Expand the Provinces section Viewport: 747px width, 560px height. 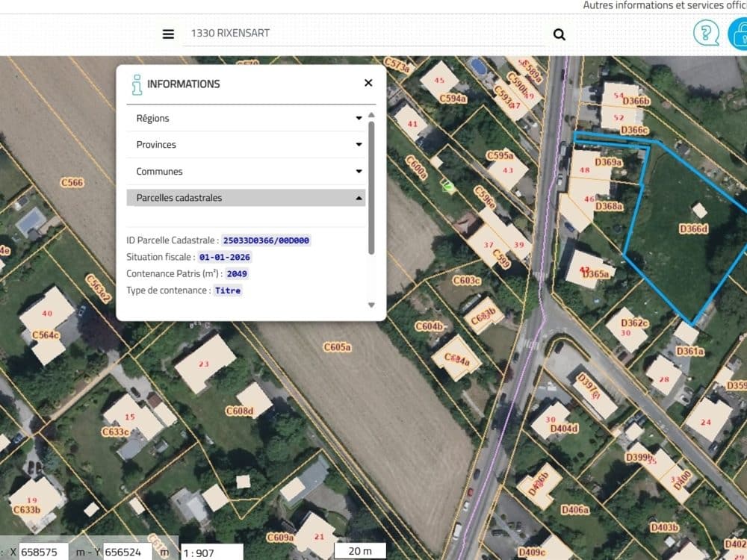coord(246,144)
